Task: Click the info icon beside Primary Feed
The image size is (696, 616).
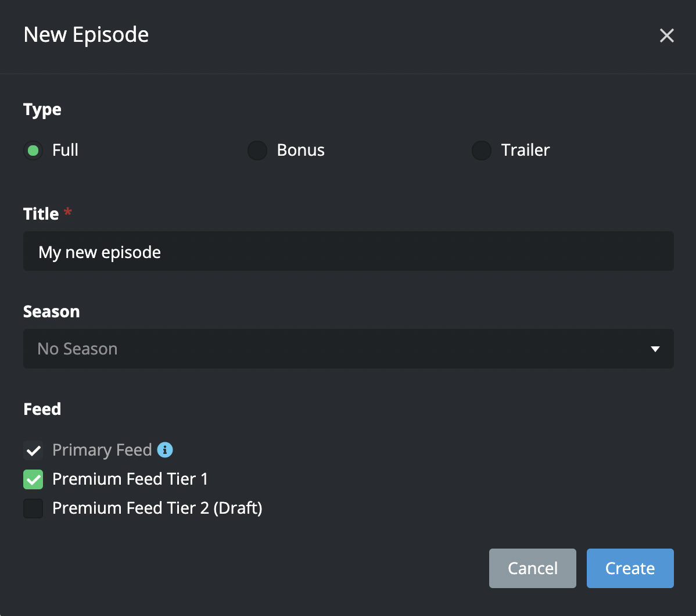Action: click(166, 450)
